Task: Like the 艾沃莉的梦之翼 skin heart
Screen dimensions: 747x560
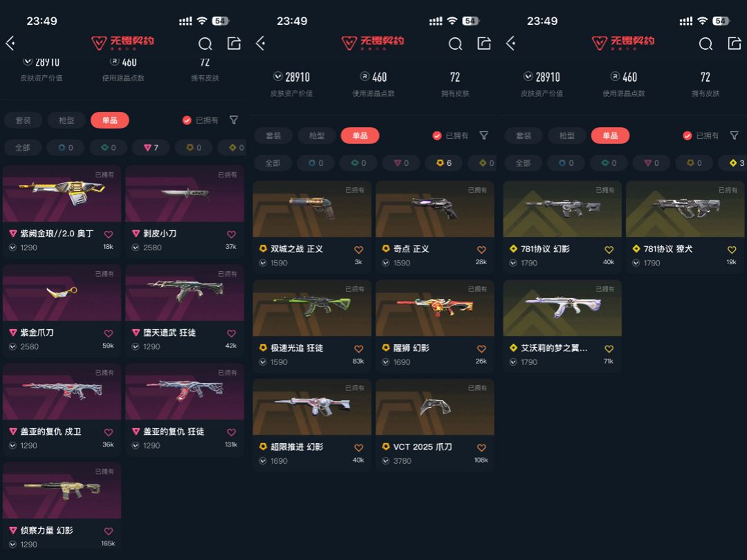Action: click(x=609, y=348)
